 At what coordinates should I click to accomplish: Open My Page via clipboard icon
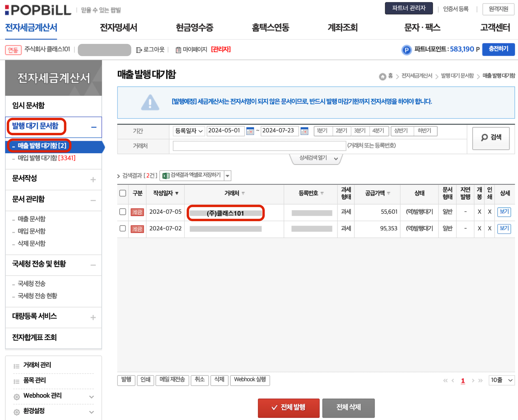click(x=178, y=50)
